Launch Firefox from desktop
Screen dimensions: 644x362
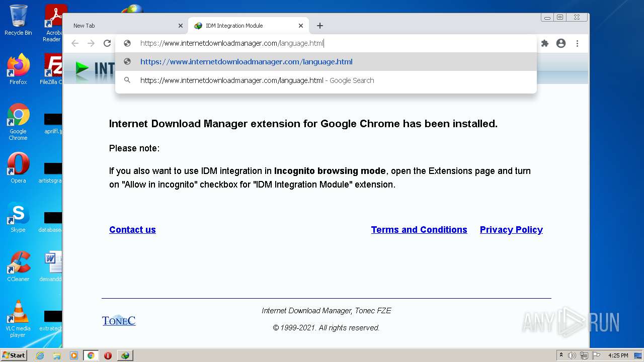coord(18,69)
